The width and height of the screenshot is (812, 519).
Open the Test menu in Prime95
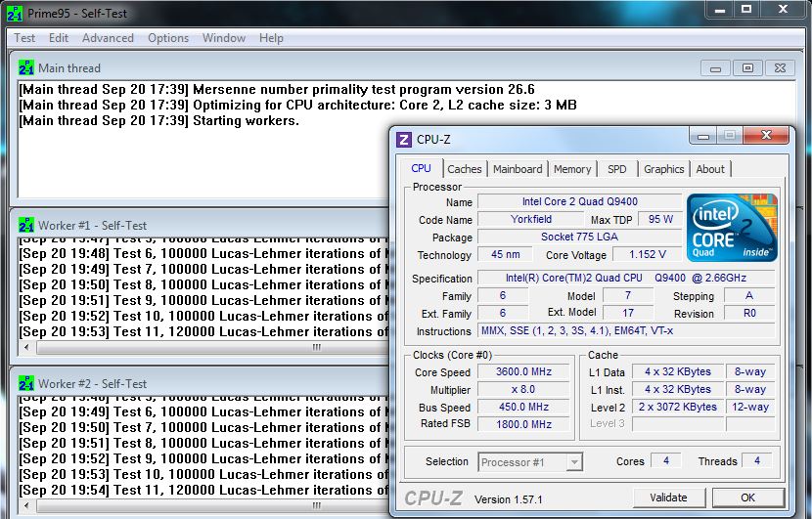[24, 38]
